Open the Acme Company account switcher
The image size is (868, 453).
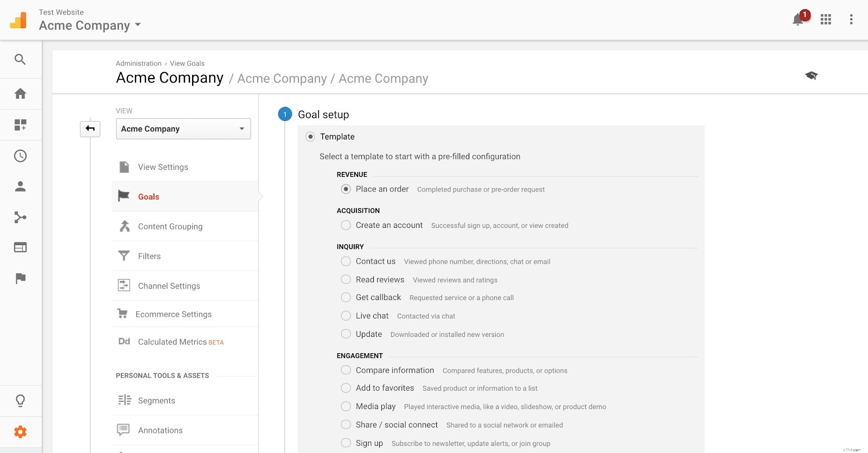[x=90, y=25]
